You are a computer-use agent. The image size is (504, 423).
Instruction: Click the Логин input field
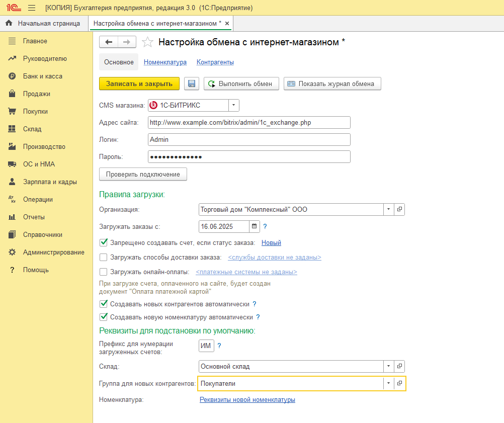[249, 139]
